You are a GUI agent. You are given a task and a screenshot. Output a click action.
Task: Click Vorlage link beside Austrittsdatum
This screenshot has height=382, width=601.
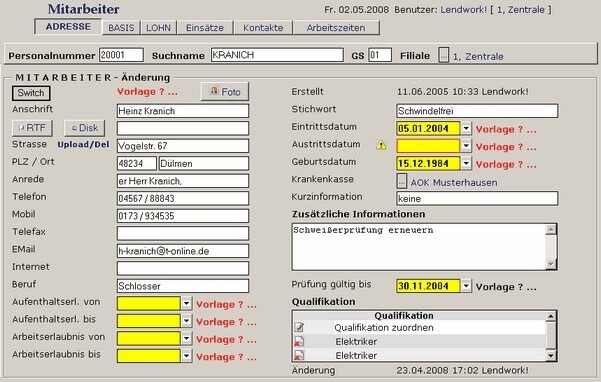click(506, 147)
